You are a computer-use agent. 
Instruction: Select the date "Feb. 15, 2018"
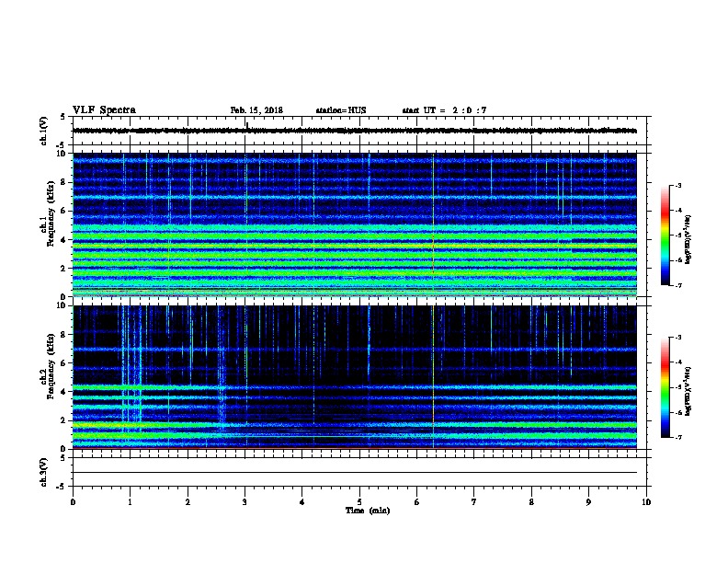tap(256, 110)
